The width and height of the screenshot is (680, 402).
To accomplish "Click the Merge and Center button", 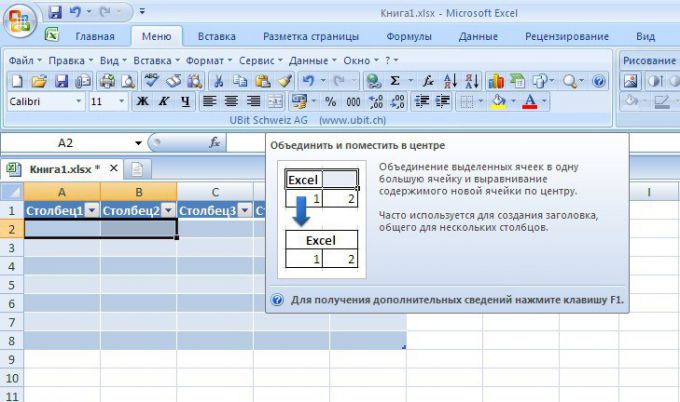I will click(275, 102).
